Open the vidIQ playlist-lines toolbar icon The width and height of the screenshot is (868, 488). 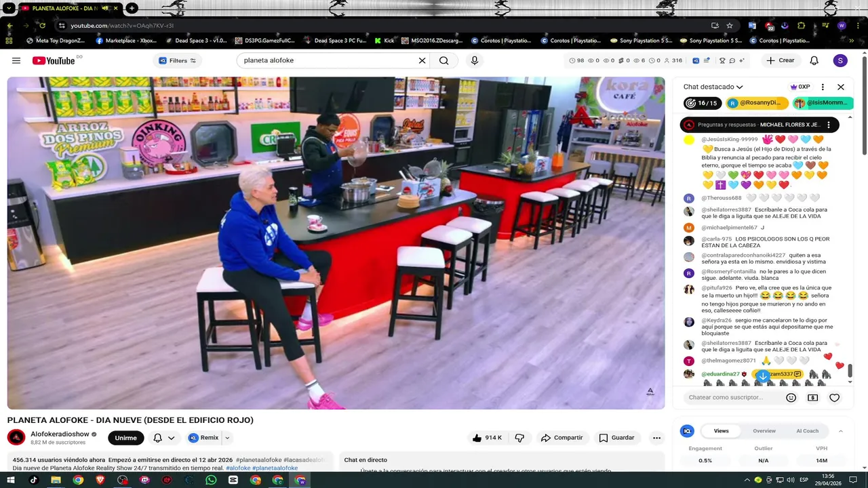click(707, 60)
